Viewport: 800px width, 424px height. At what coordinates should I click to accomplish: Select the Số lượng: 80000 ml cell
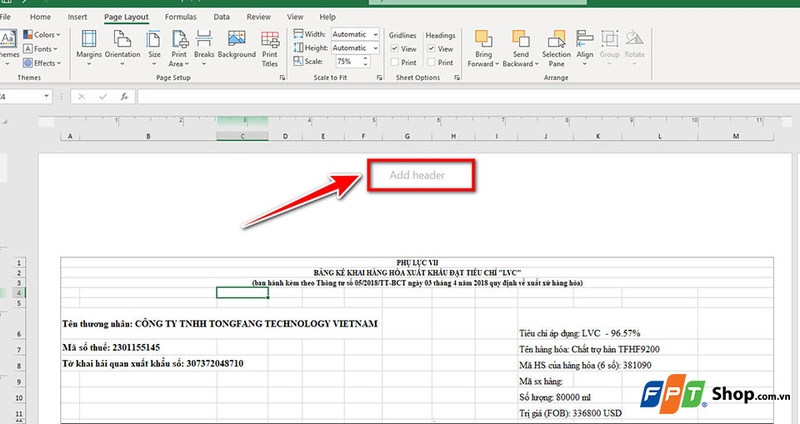click(x=555, y=397)
